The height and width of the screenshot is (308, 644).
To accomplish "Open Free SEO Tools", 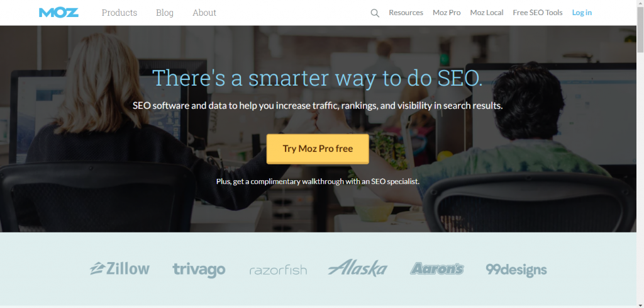I will click(538, 13).
